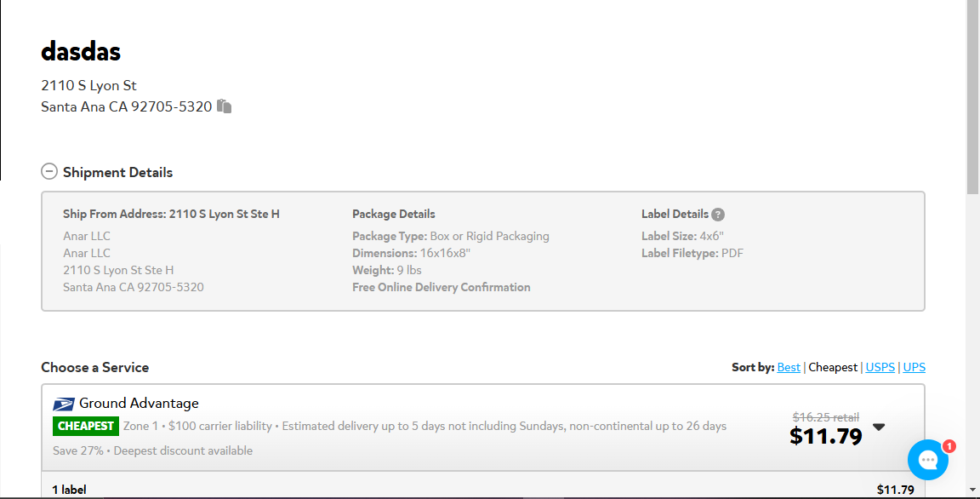Copy the recipient address with clipboard icon
This screenshot has width=980, height=499.
[x=225, y=106]
